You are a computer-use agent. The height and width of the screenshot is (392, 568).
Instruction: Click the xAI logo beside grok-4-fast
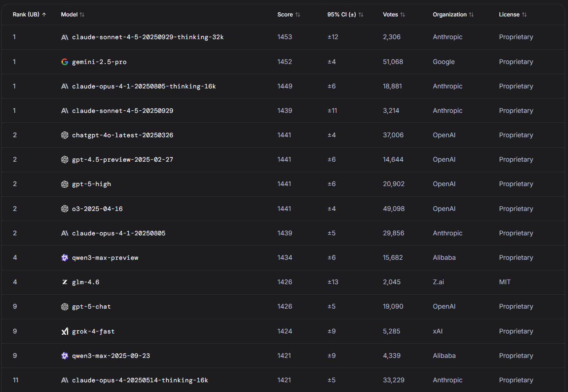click(65, 331)
